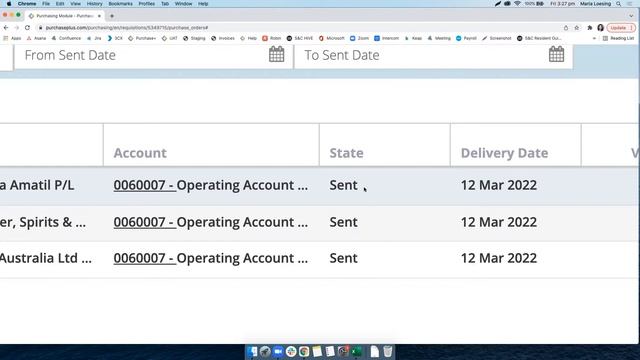640x360 pixels.
Task: Select 12 Mar 2022 in Spirits row
Action: click(x=499, y=222)
